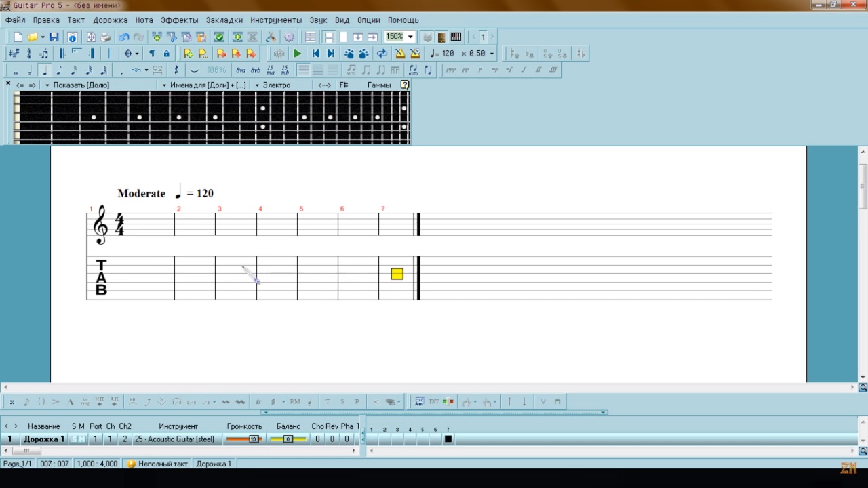The height and width of the screenshot is (488, 868).
Task: Show the piano keyboard panel
Action: point(456,37)
